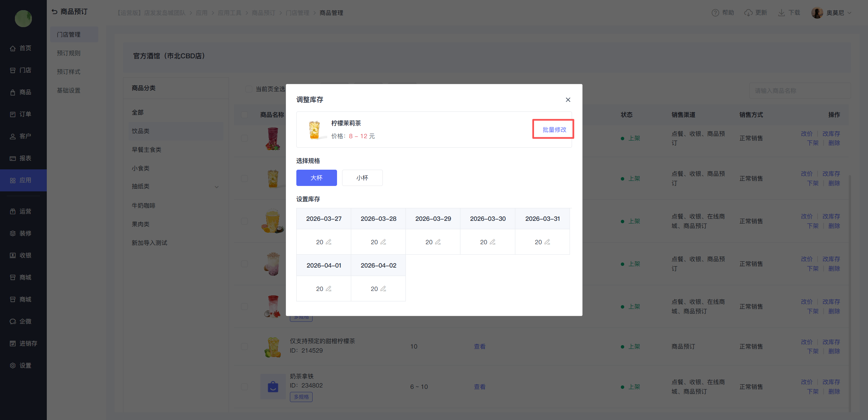Check the 奶茶拿铁 product row checkbox
The width and height of the screenshot is (868, 420).
pos(244,386)
